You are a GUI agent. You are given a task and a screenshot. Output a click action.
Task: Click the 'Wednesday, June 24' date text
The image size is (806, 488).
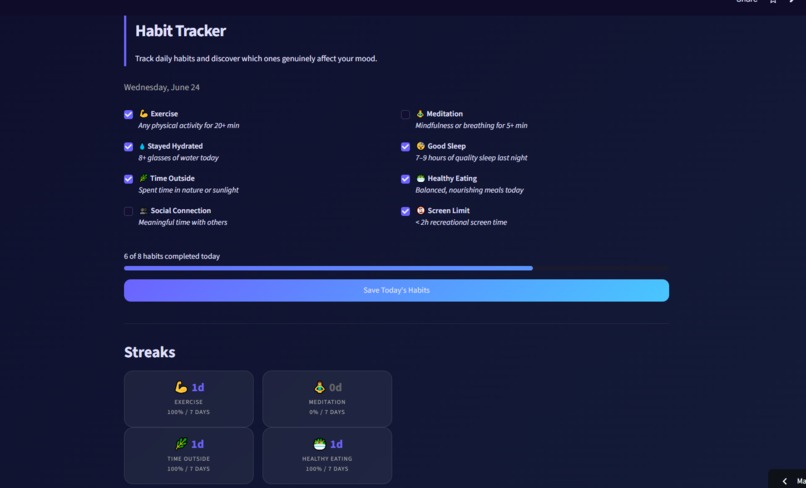coord(162,87)
